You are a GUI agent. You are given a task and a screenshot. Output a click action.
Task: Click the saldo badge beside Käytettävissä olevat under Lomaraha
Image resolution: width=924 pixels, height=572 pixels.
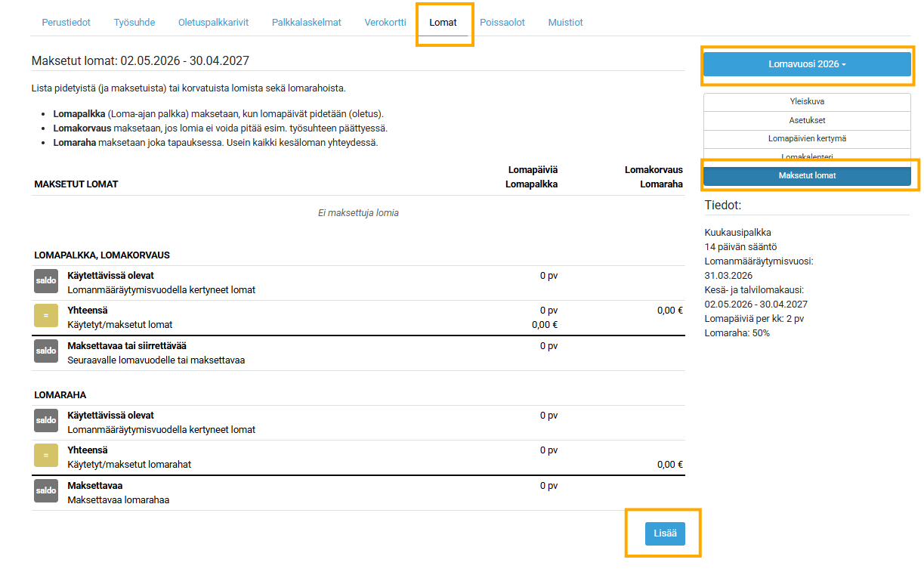click(x=46, y=421)
